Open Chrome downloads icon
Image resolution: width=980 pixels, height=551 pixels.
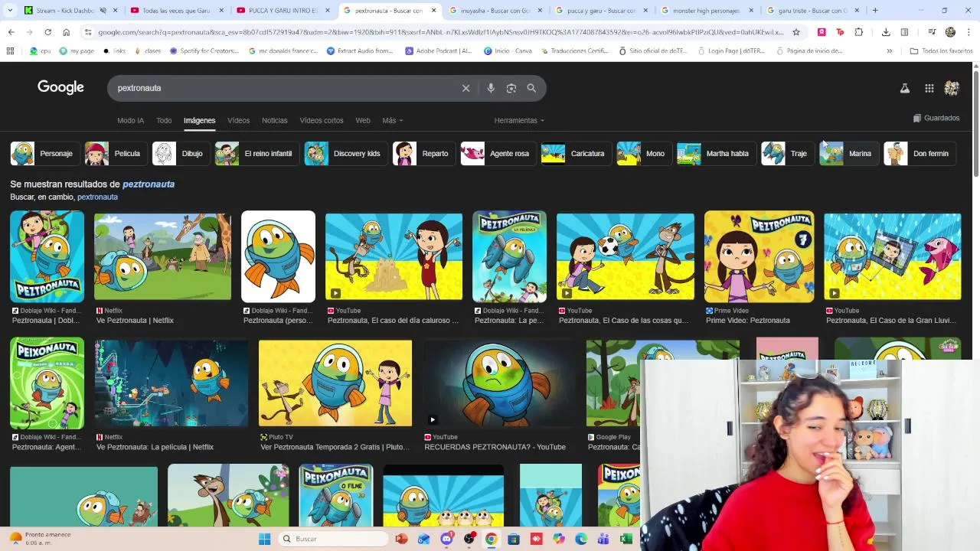(x=886, y=32)
